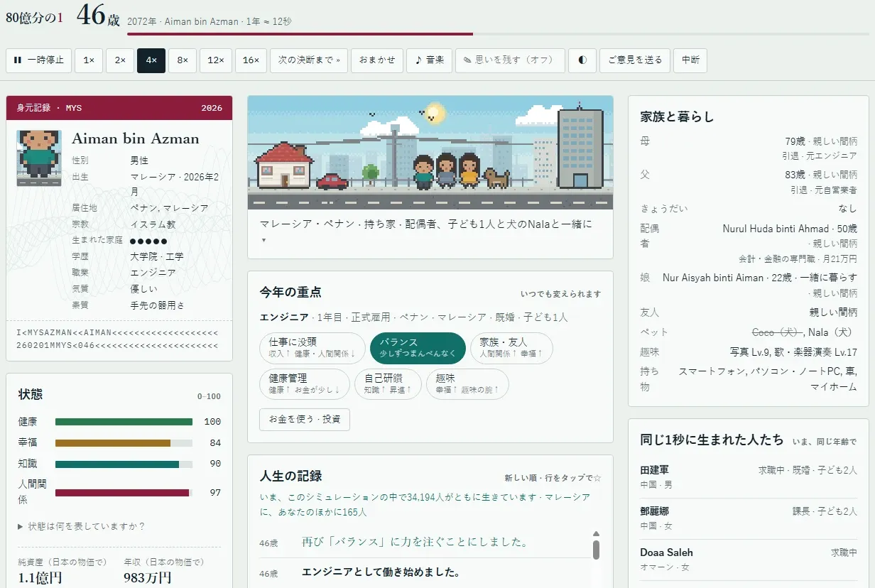The width and height of the screenshot is (875, 588).
Task: Click the life record scrollbar
Action: coord(597,550)
